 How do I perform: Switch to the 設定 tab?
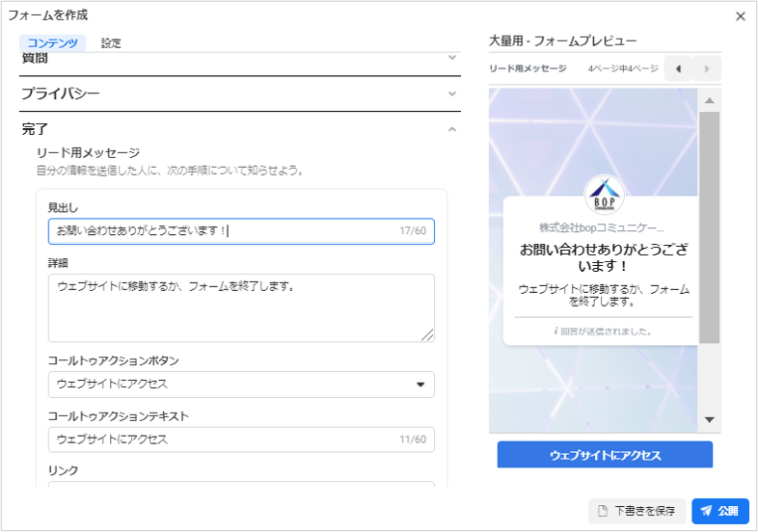(x=111, y=42)
